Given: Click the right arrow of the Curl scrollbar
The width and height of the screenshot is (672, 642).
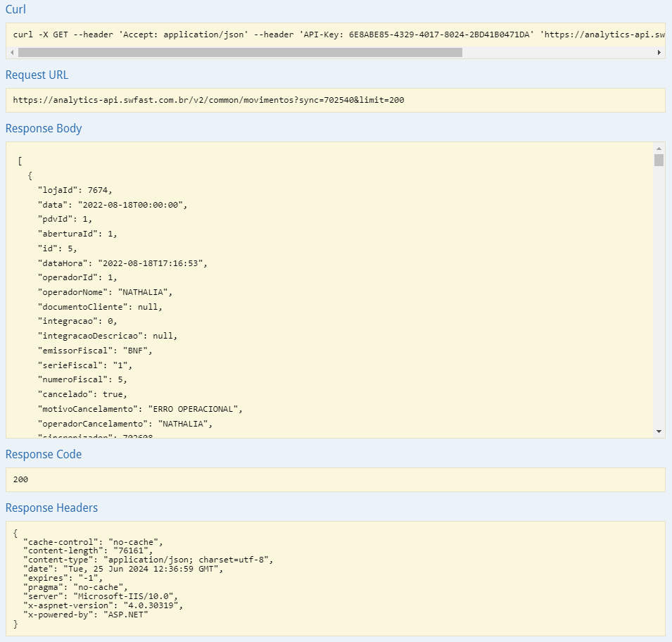Looking at the screenshot, I should [659, 53].
